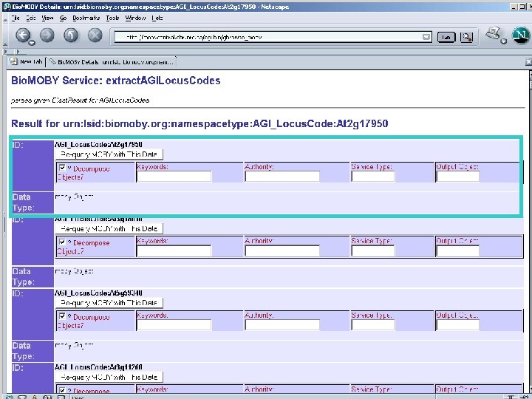Open the Back button history dropdown
532x399 pixels.
tap(32, 43)
